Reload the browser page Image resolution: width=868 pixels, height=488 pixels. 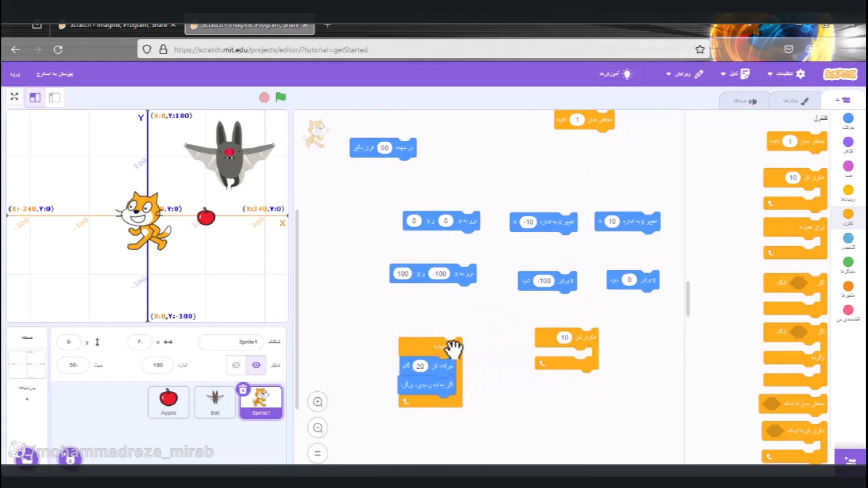[58, 50]
